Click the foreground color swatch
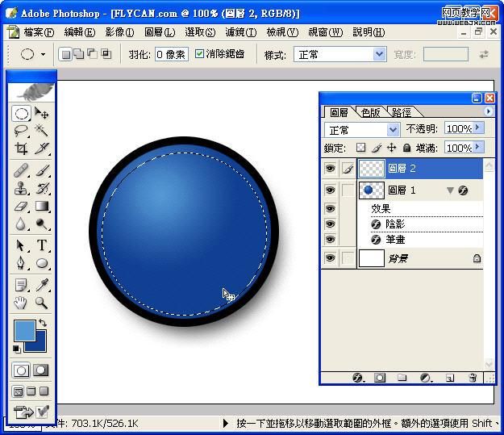 [x=24, y=330]
